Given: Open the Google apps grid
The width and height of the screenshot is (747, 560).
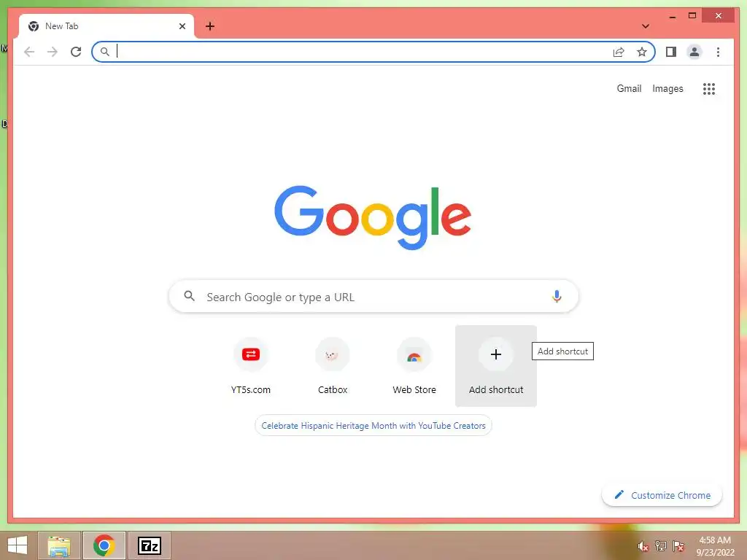Looking at the screenshot, I should click(709, 88).
